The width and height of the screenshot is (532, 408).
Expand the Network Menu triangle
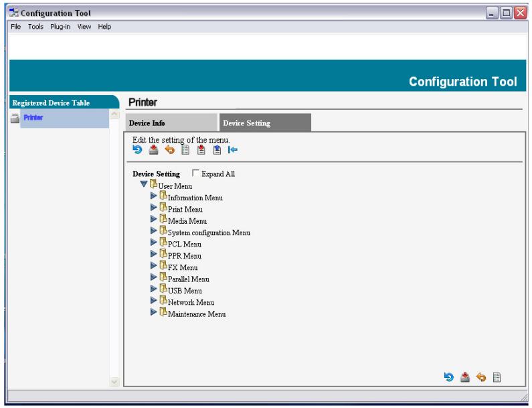(154, 301)
